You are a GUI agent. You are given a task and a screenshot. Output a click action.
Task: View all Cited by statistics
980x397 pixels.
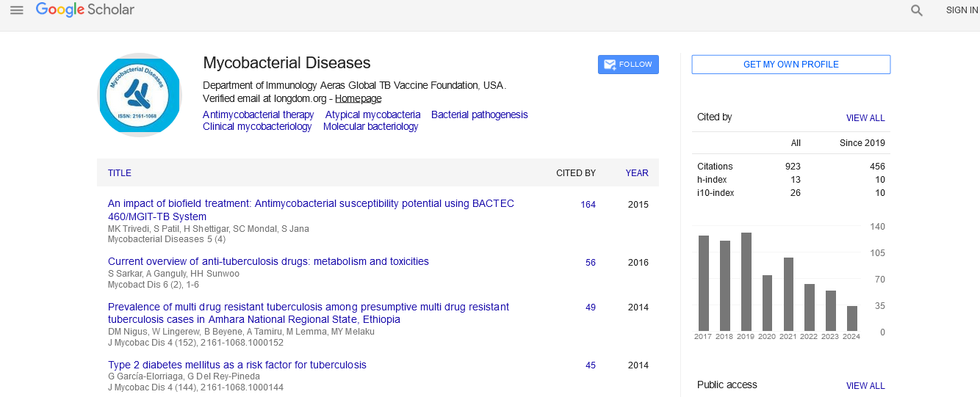(x=865, y=118)
